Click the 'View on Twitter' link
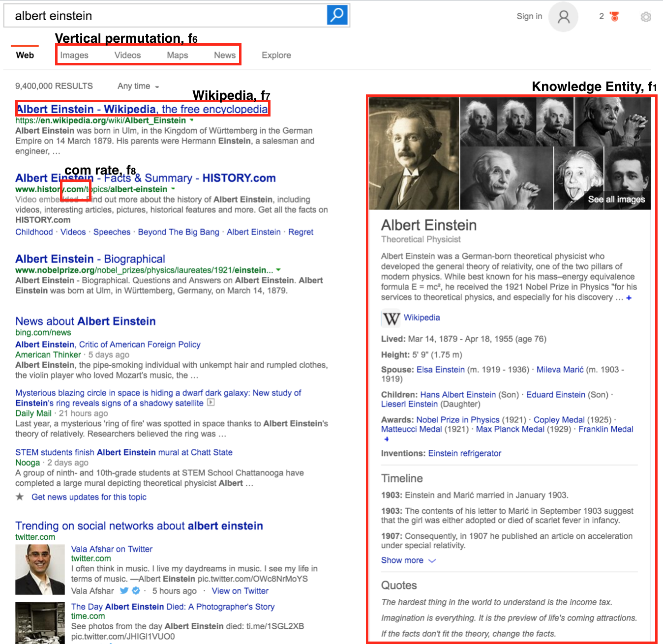This screenshot has height=644, width=663. click(240, 591)
